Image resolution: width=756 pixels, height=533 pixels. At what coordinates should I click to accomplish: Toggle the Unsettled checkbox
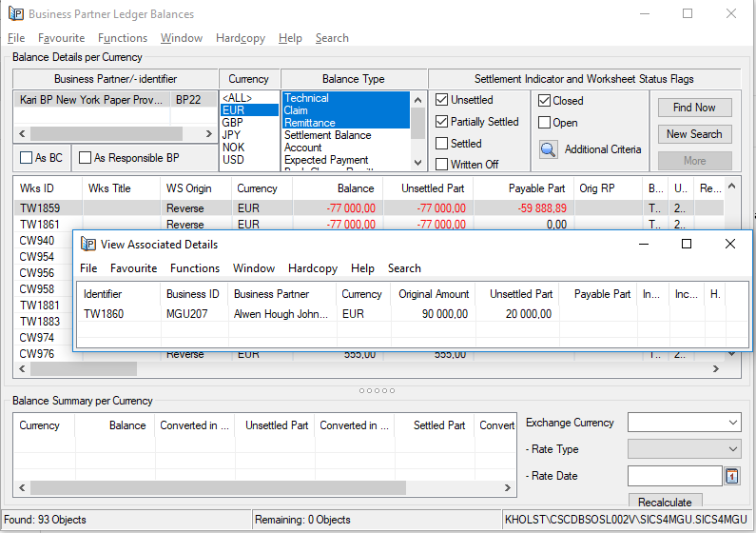(442, 100)
